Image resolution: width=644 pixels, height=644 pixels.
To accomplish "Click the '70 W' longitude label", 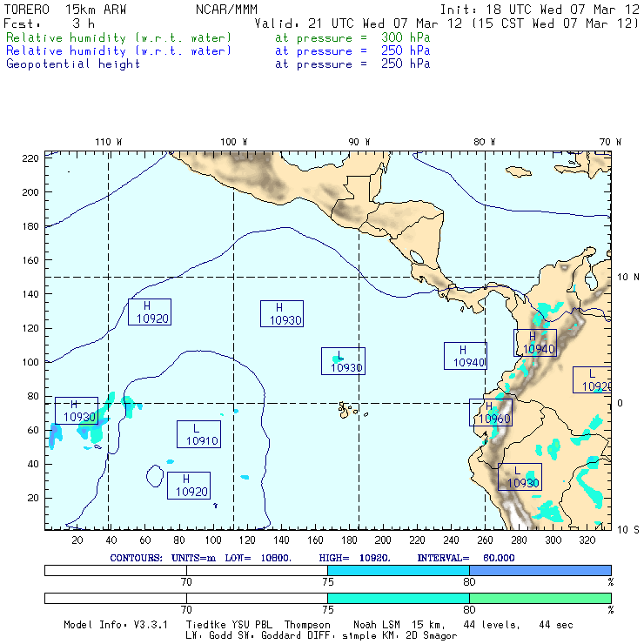I will tap(610, 142).
